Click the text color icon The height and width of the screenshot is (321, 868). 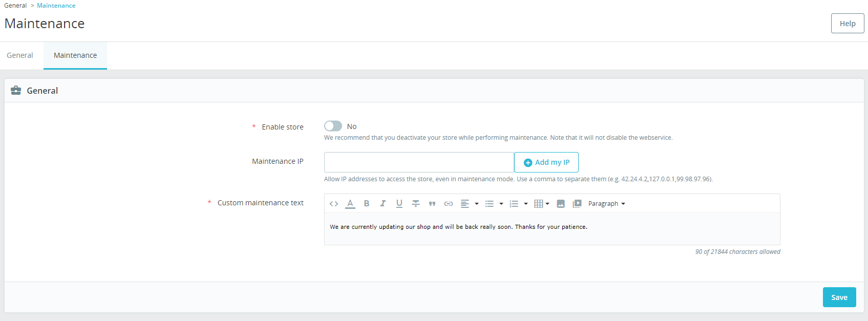(x=350, y=204)
